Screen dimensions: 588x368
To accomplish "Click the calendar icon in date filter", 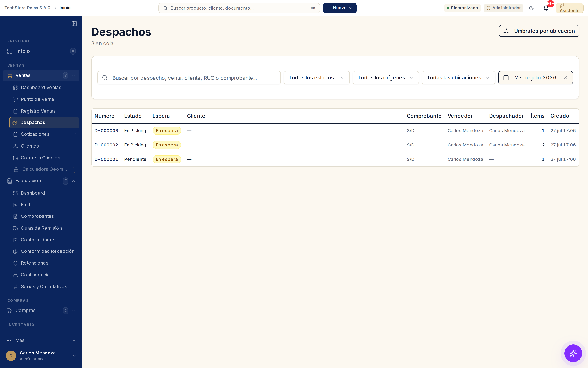I will [x=506, y=78].
